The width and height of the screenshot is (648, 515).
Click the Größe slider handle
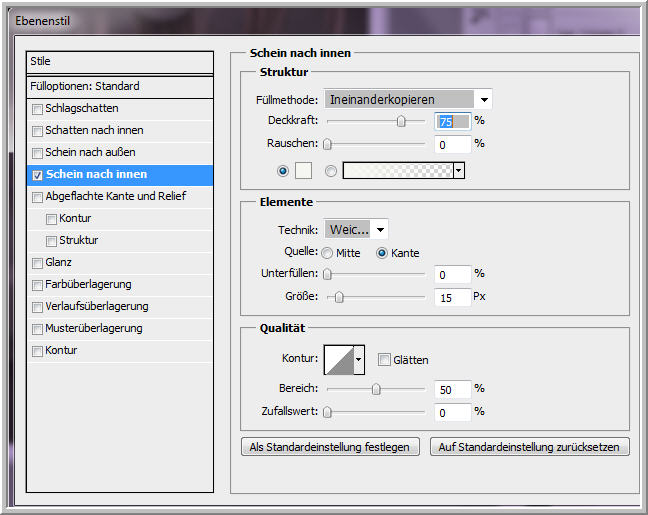(339, 297)
